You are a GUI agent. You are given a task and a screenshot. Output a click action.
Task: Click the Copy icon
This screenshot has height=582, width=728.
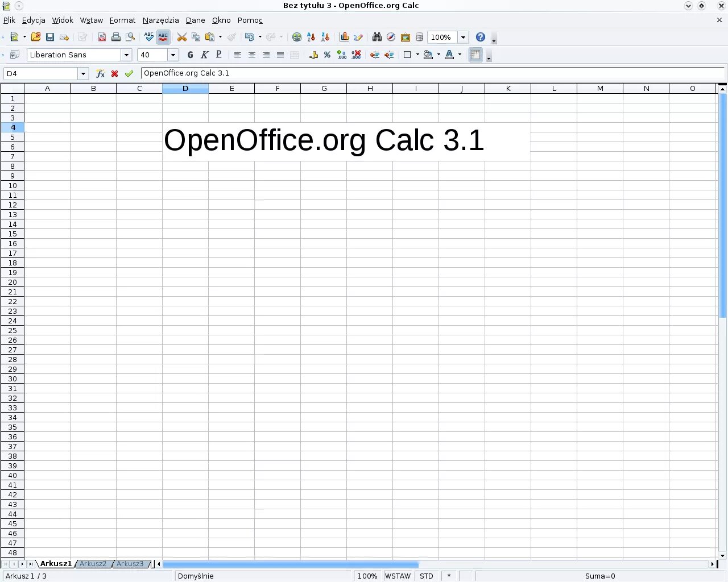point(196,37)
